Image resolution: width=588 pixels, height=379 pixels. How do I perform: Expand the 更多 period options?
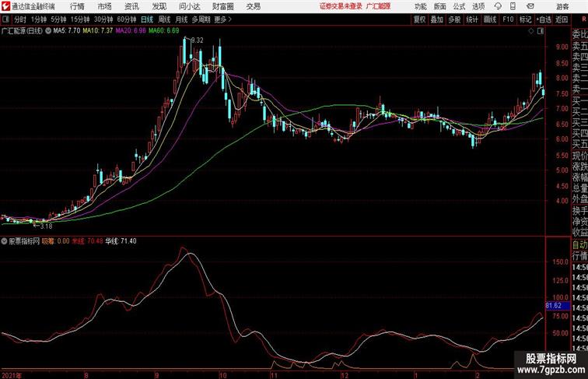[222, 19]
